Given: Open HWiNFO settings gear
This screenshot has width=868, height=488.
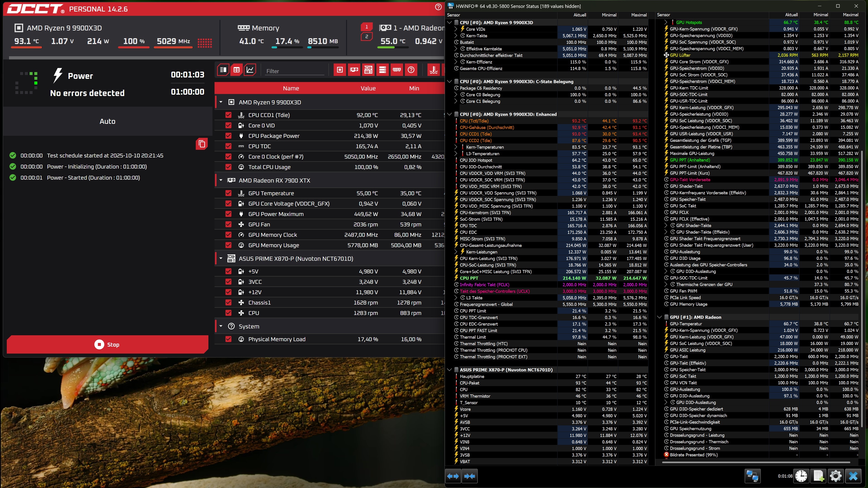Looking at the screenshot, I should (836, 476).
